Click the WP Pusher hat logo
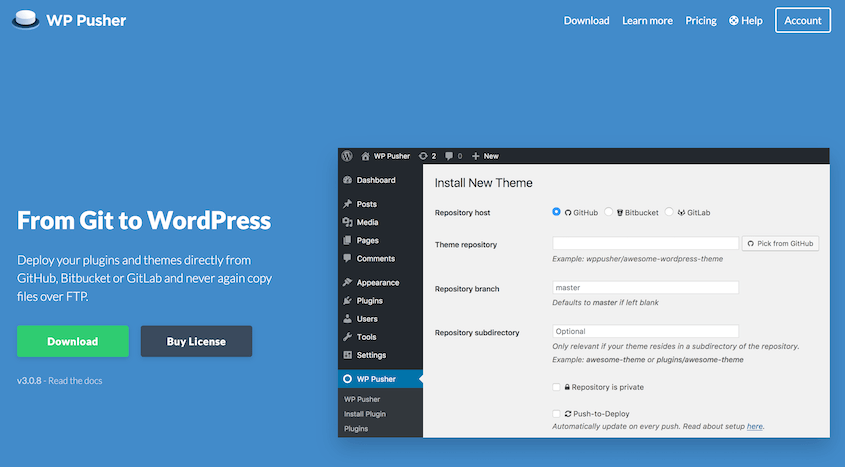 [x=25, y=20]
